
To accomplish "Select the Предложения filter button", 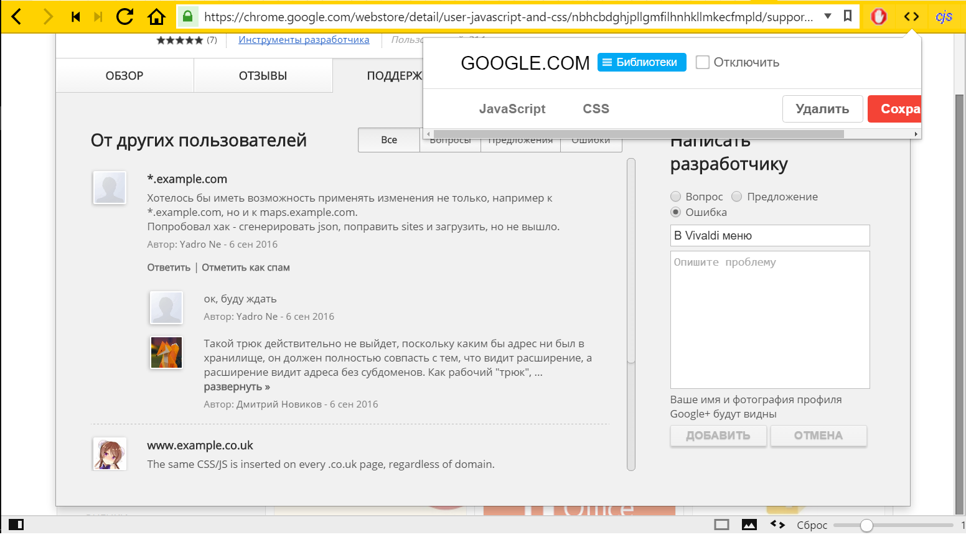I will 520,142.
